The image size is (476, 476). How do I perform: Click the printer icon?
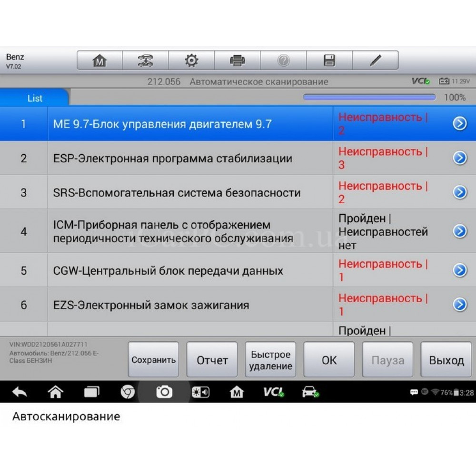237,60
